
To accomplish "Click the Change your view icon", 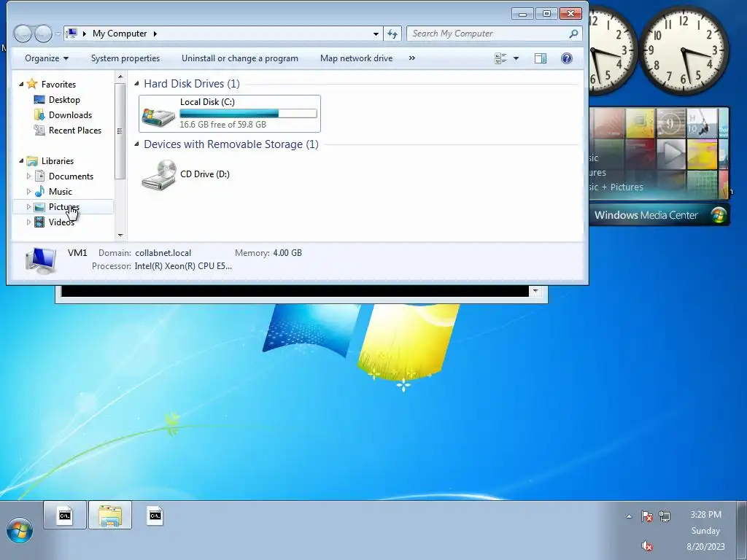I will (x=500, y=58).
